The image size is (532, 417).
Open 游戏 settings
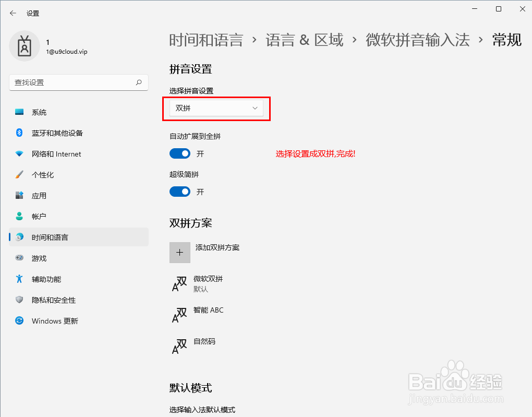pos(79,258)
